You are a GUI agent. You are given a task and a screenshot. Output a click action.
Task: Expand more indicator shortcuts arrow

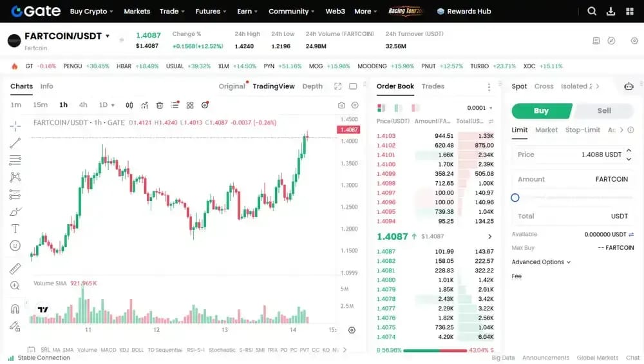[345, 350]
